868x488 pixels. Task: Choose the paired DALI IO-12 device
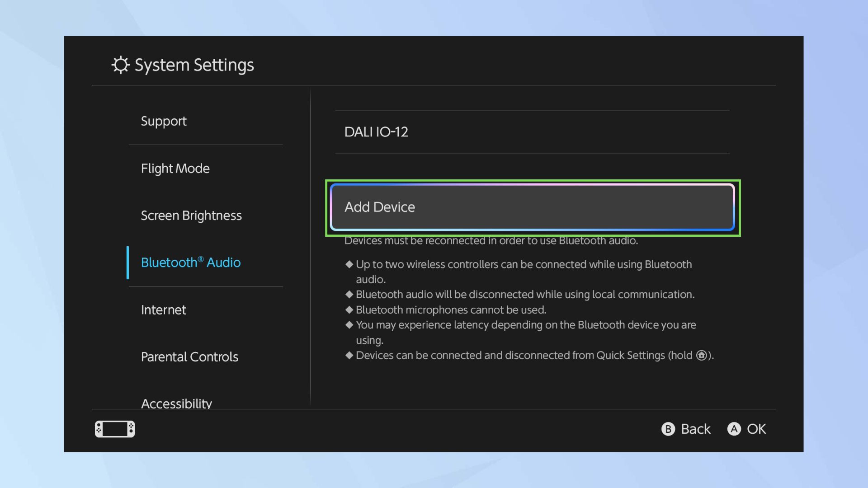(376, 132)
